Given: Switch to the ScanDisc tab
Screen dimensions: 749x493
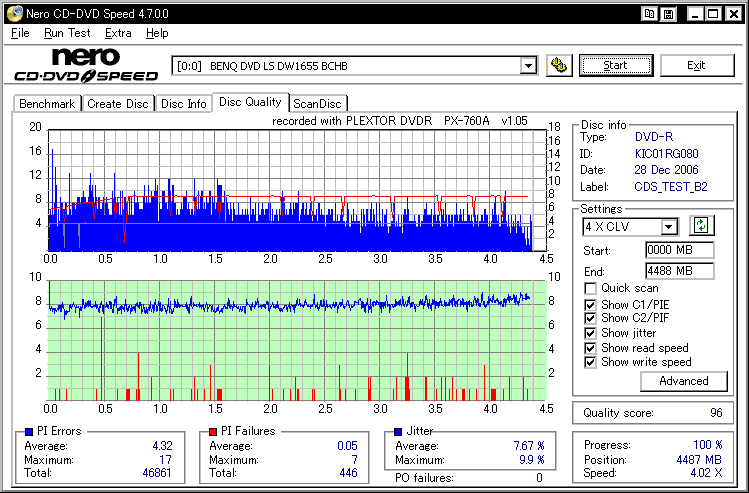Looking at the screenshot, I should [317, 103].
